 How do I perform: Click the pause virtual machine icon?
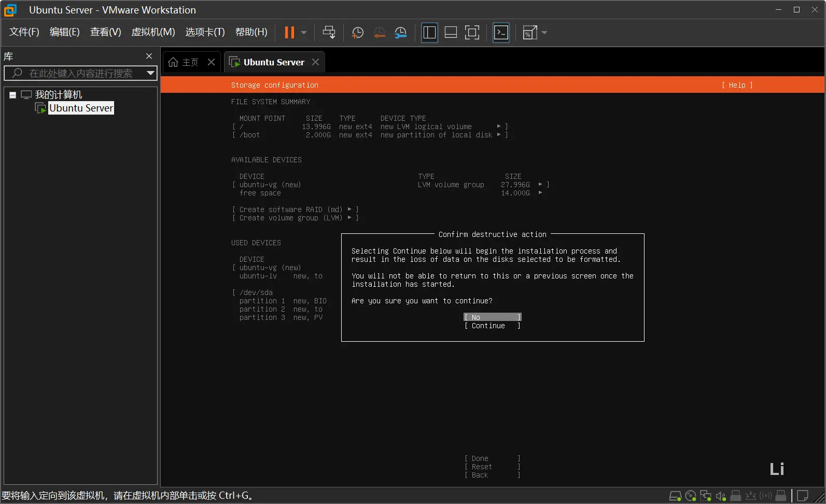point(289,33)
